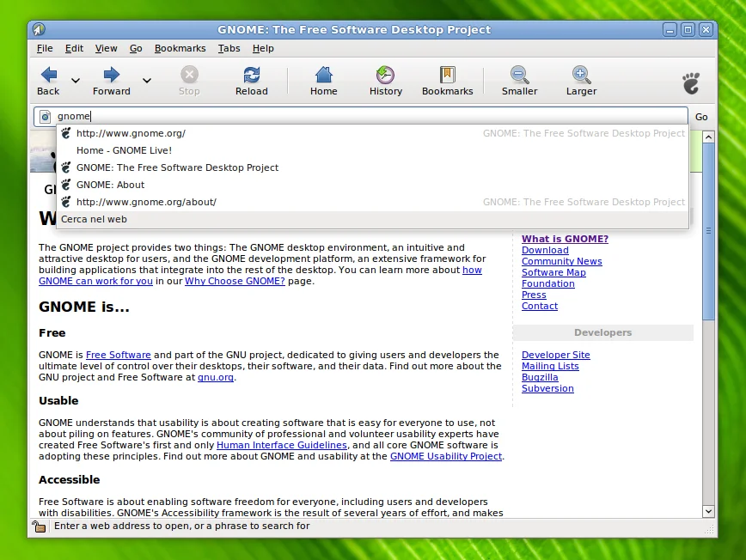Open browsing History from the toolbar
The image size is (746, 560).
385,76
